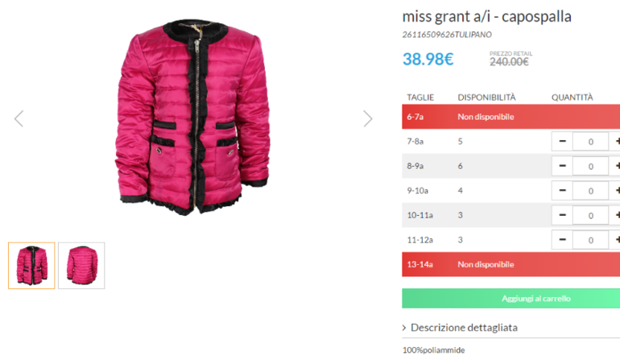
Task: Click the quantity field for size 10-11a
Action: click(590, 216)
